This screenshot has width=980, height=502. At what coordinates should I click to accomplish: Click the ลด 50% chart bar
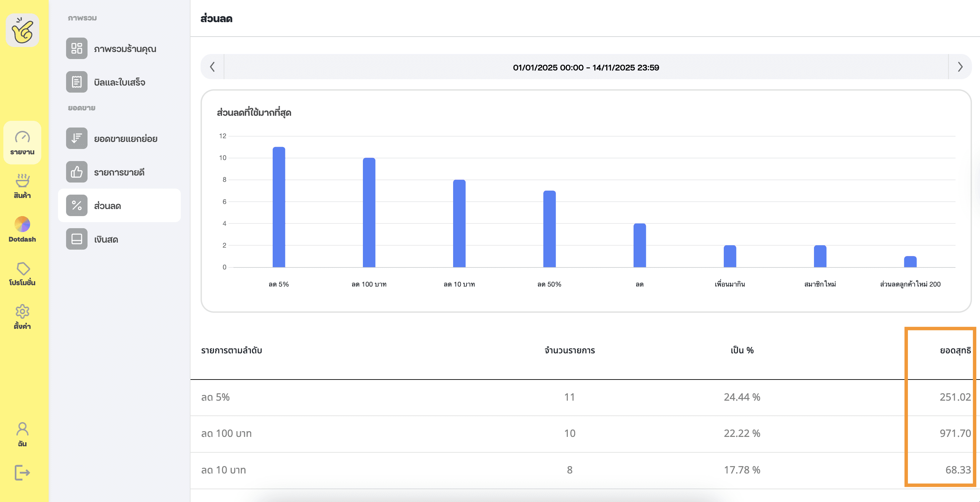(549, 229)
